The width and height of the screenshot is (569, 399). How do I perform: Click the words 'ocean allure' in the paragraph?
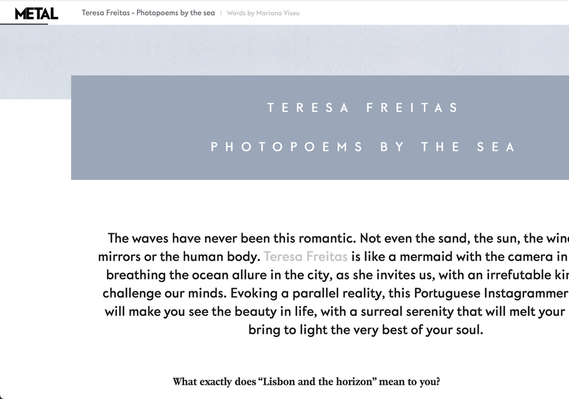click(x=229, y=275)
